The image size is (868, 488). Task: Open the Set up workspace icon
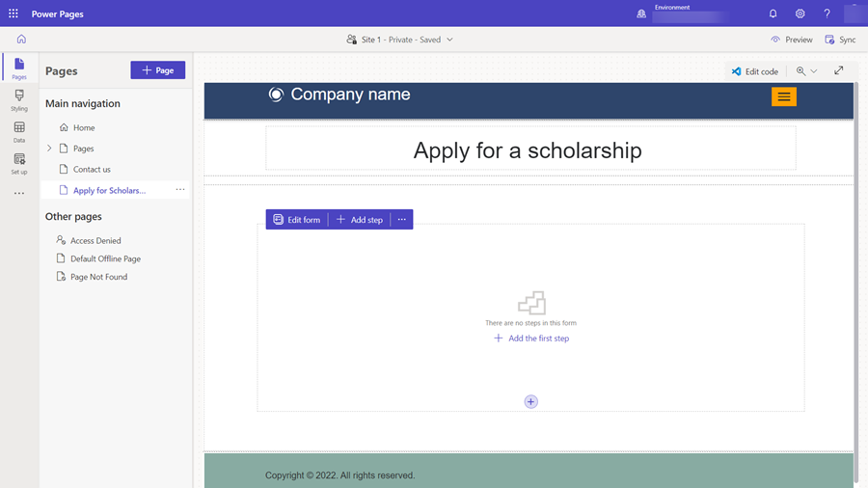tap(19, 164)
